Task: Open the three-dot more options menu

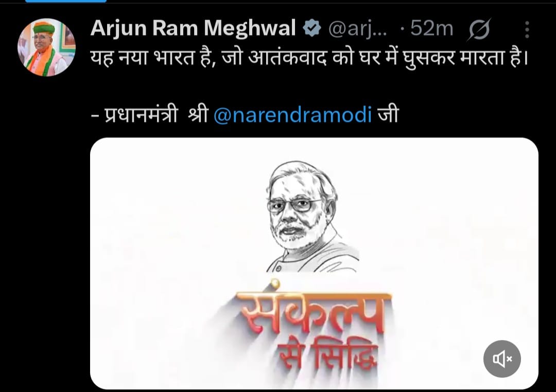Action: pyautogui.click(x=527, y=29)
